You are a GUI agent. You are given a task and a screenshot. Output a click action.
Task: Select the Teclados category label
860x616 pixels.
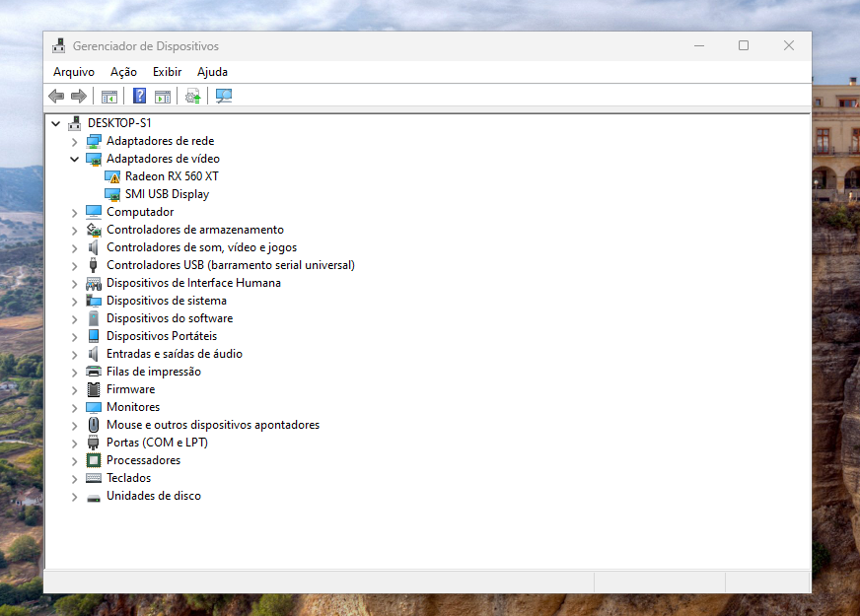128,478
